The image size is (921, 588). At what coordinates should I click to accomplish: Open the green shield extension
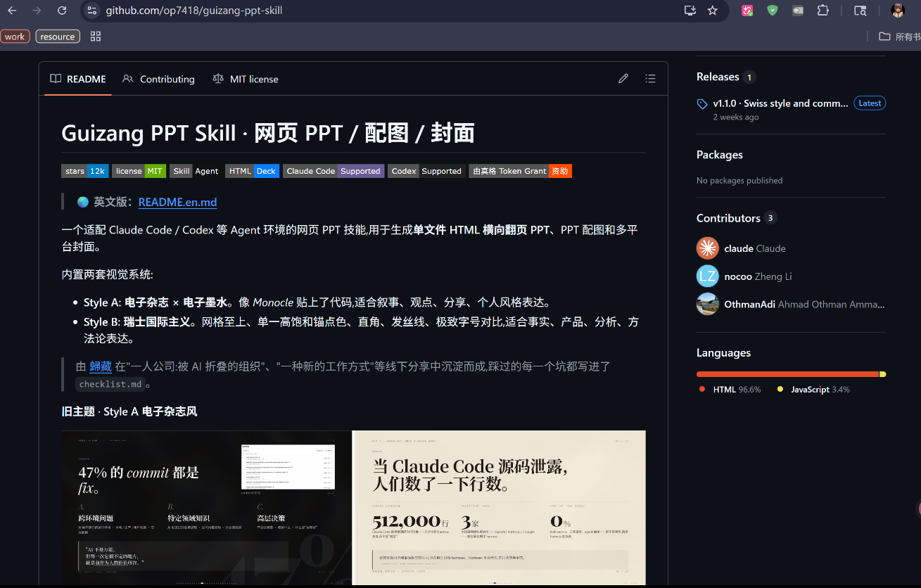coord(773,11)
